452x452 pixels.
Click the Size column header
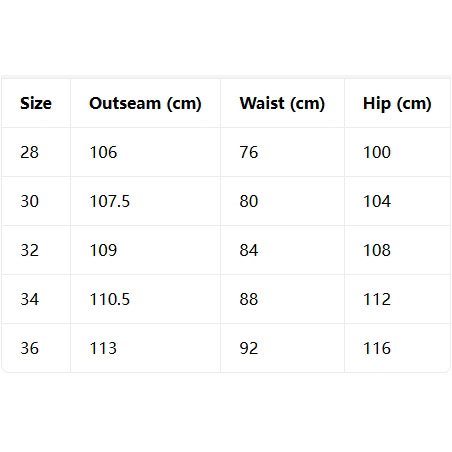tap(36, 103)
